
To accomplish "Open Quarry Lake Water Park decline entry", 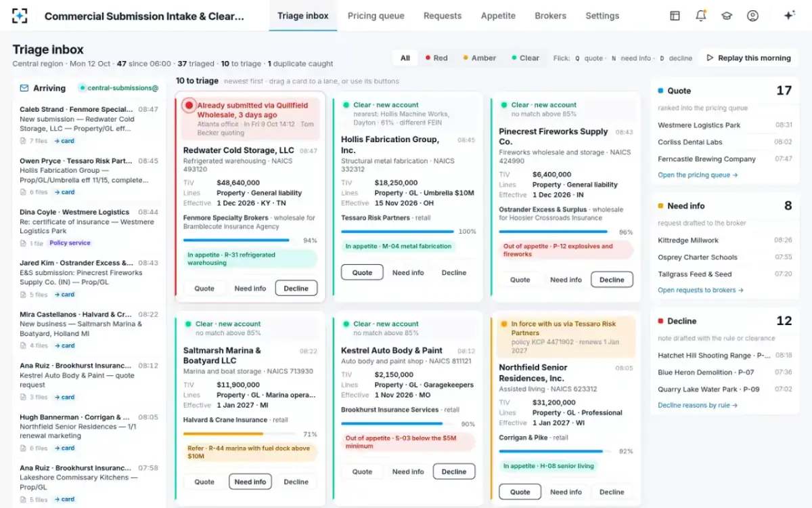I will tap(725, 389).
